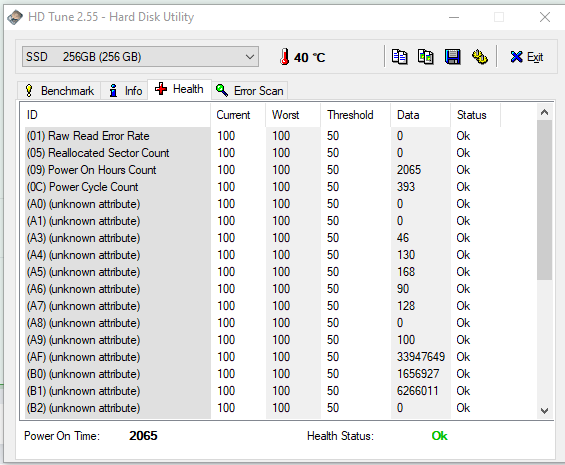
Task: Click the blue floppy disk save icon
Action: pyautogui.click(x=452, y=57)
